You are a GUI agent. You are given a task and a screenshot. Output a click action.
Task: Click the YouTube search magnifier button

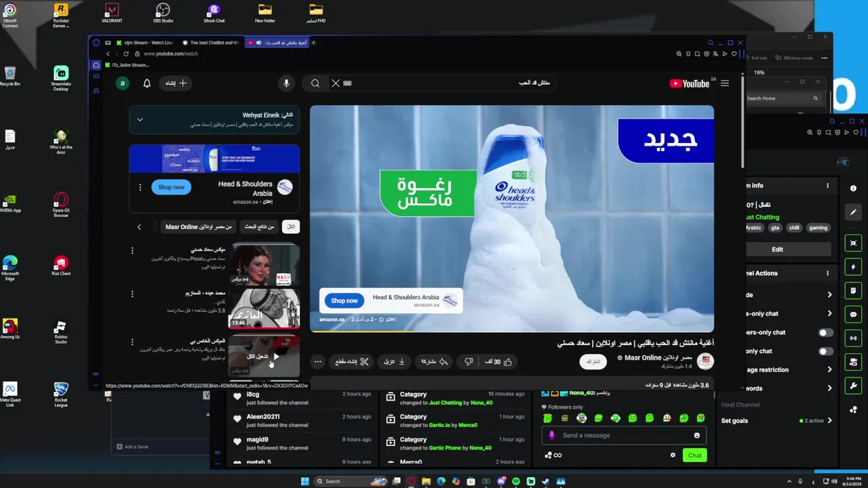pos(315,83)
